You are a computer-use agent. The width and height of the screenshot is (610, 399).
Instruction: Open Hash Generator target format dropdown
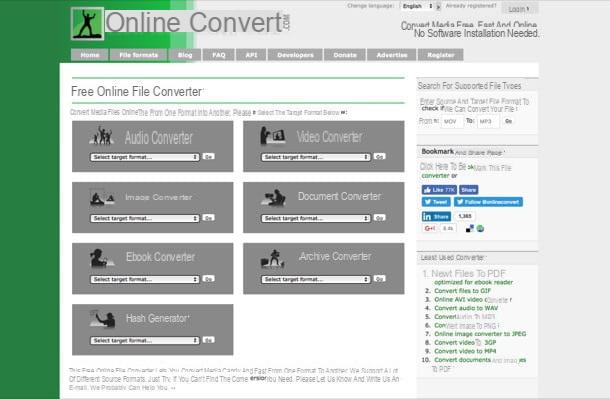tap(145, 340)
